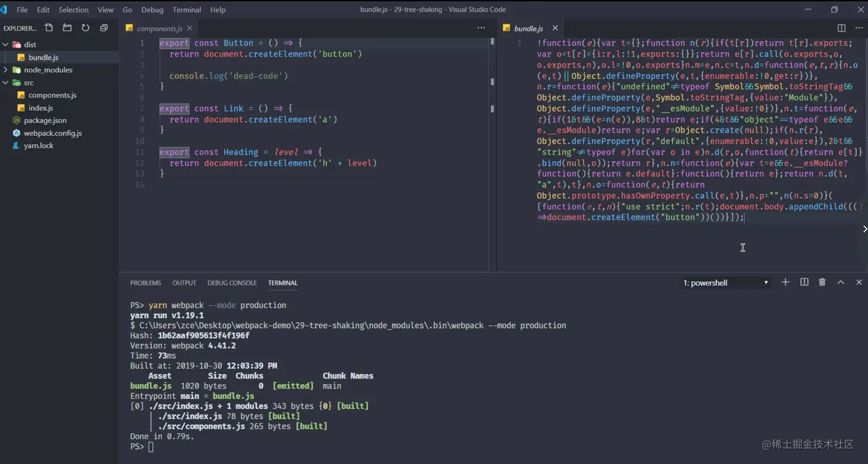Close the terminal panel

[x=859, y=282]
